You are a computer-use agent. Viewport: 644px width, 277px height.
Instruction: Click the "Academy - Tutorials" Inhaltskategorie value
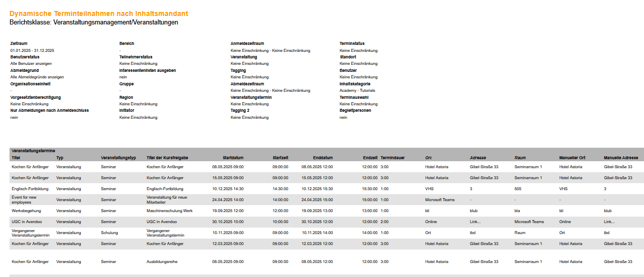point(357,90)
